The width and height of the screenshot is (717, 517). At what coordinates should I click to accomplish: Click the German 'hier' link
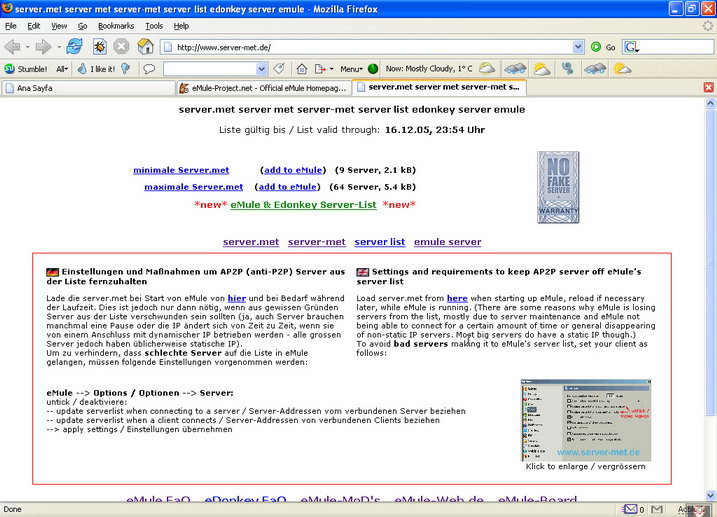coord(236,298)
